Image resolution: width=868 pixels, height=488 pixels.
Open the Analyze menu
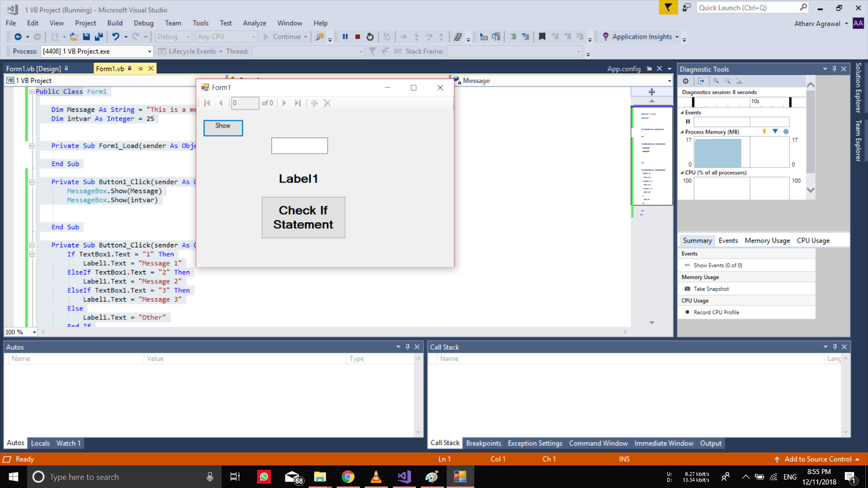[x=254, y=23]
